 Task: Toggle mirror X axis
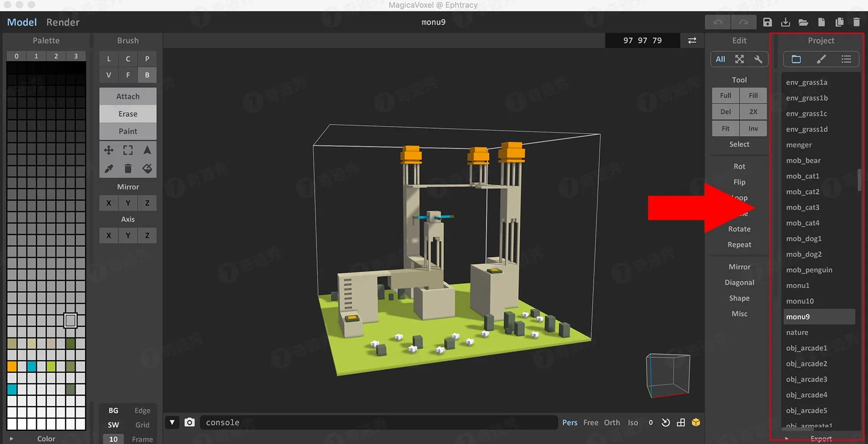[x=108, y=203]
